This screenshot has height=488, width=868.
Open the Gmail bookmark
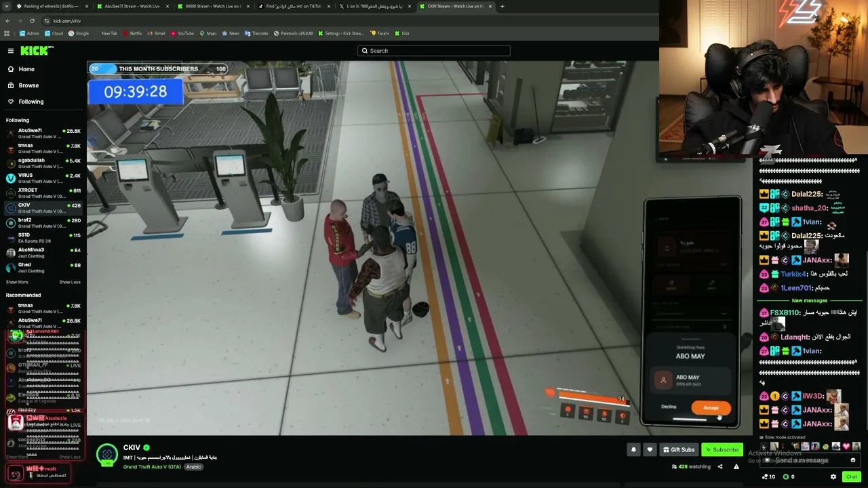157,33
